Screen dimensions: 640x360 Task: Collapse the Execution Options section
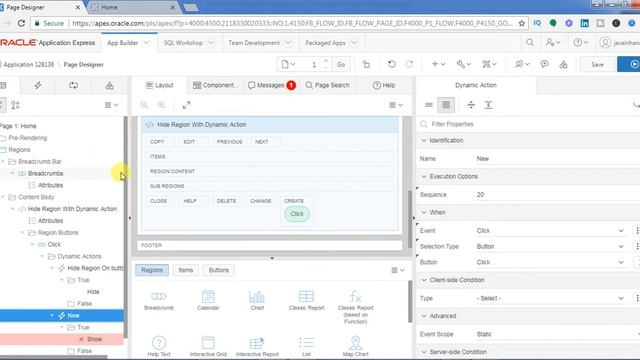coord(424,176)
